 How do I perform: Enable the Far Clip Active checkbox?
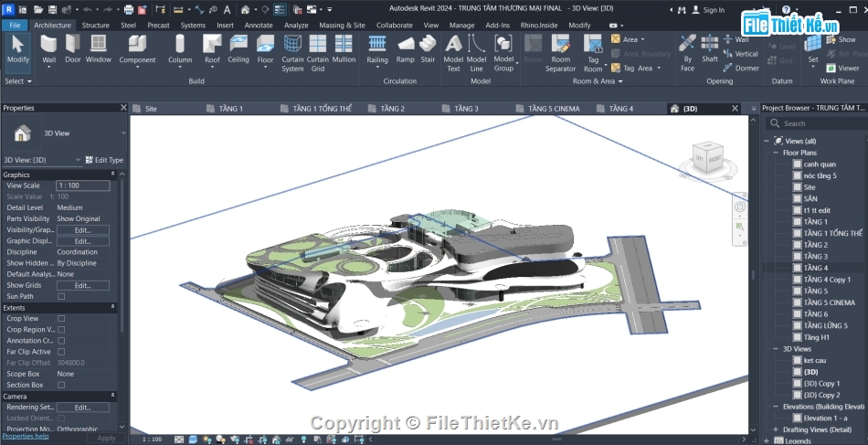(61, 352)
